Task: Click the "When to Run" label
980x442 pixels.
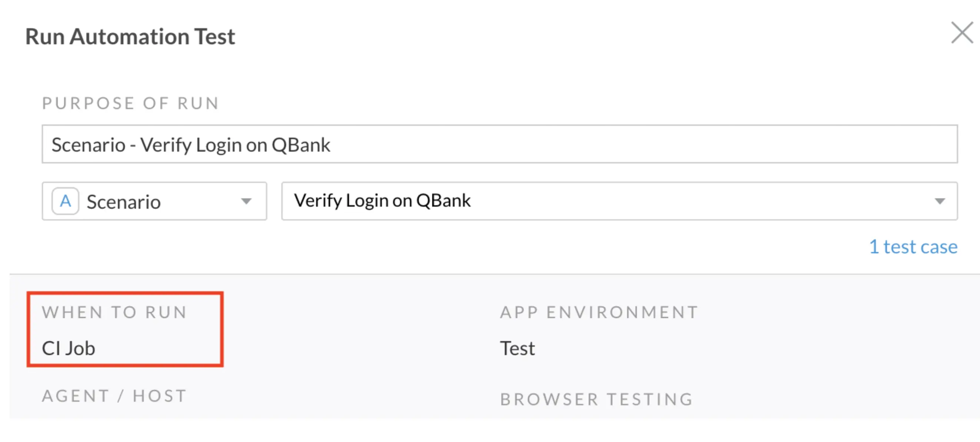Action: pos(114,312)
